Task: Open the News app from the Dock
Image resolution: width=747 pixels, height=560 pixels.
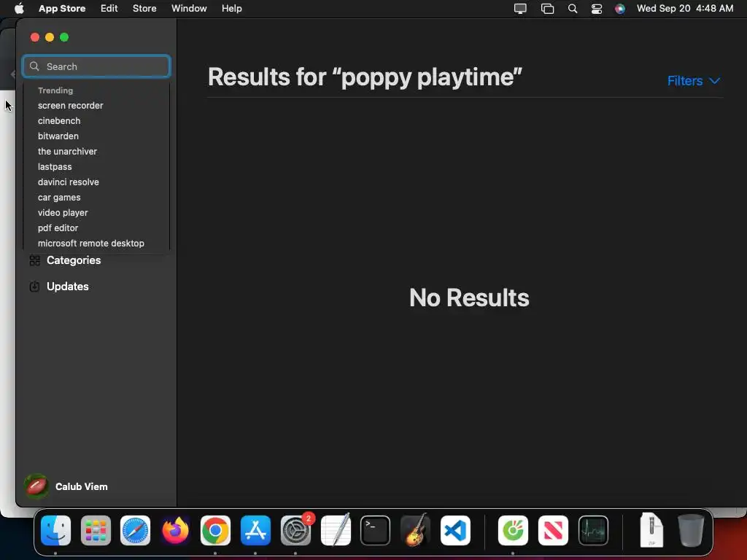Action: [553, 531]
